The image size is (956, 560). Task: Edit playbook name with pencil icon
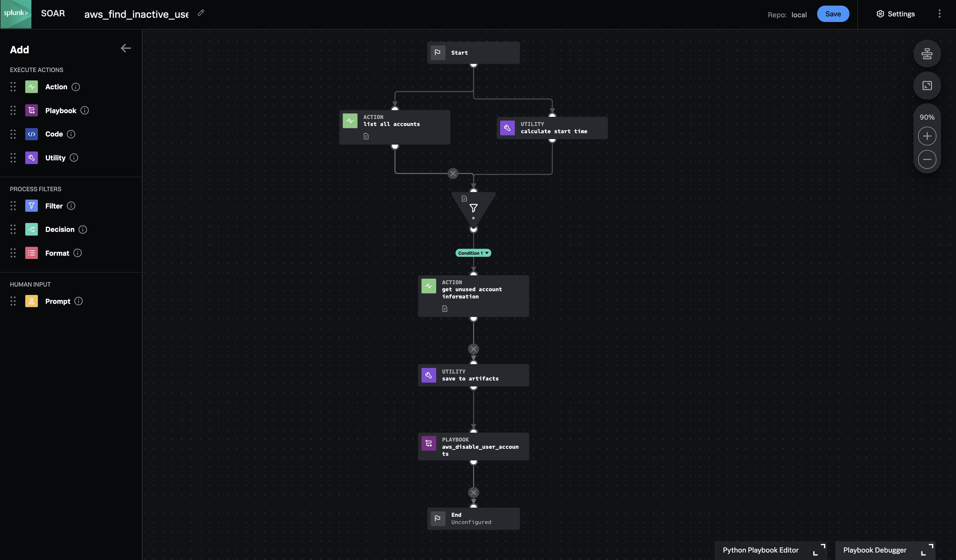click(x=201, y=13)
